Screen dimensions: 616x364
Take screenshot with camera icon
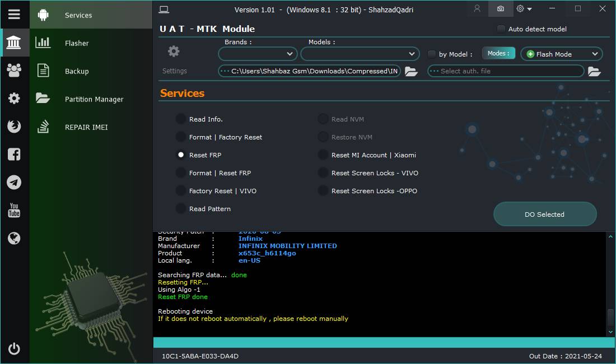(x=501, y=8)
